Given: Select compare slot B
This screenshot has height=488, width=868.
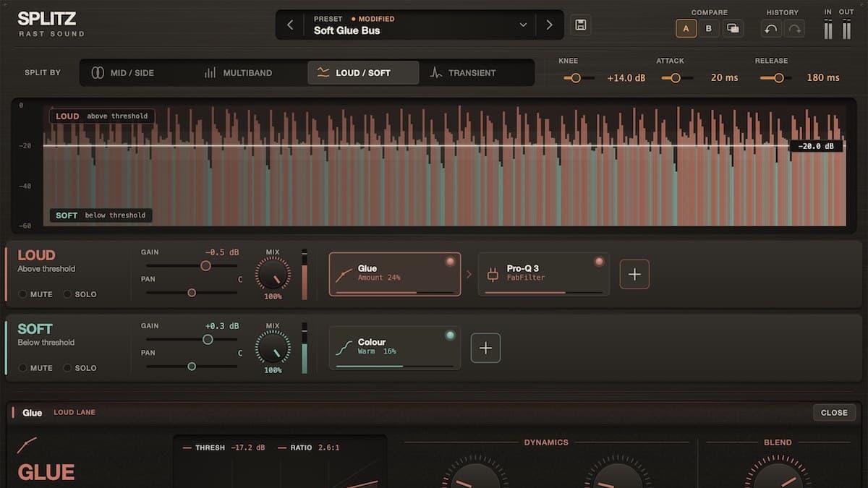Looking at the screenshot, I should pos(709,28).
